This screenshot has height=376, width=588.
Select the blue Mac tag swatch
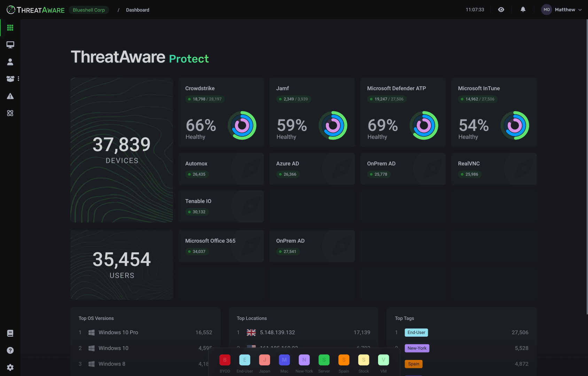pos(284,360)
